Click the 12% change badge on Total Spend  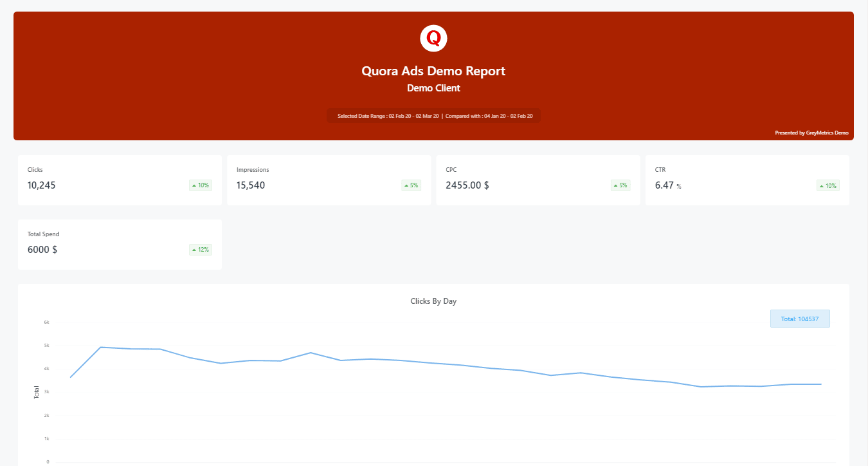[x=201, y=250]
